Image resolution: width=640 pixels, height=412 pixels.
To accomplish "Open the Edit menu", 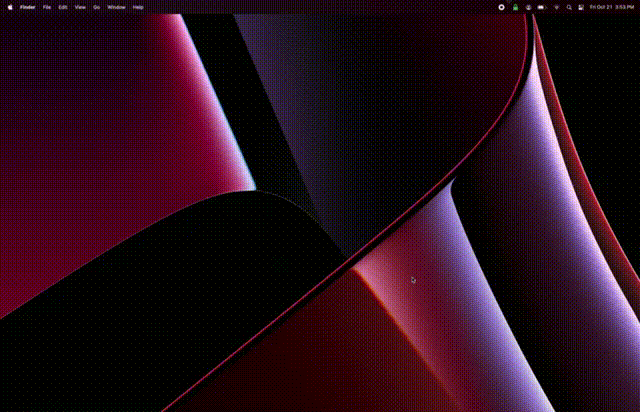I will tap(63, 7).
